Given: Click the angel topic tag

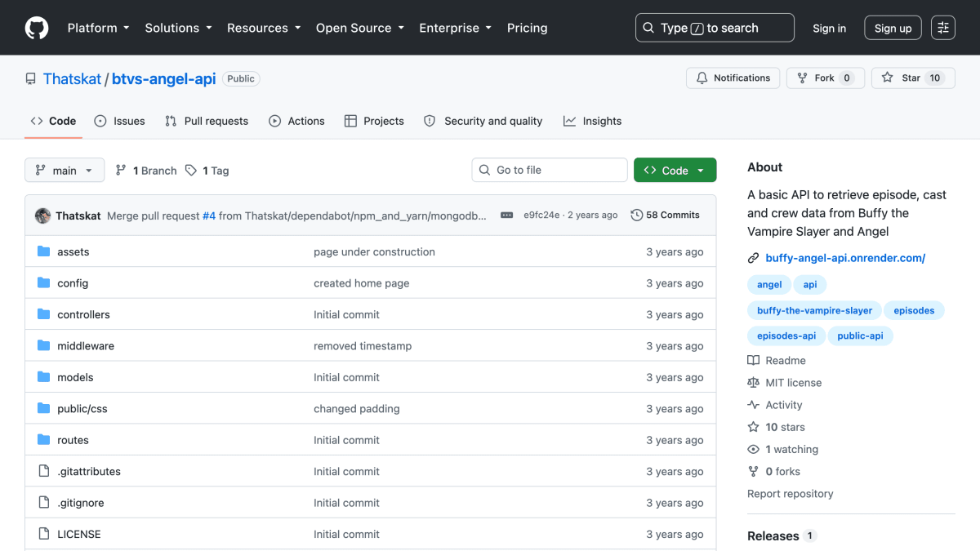Looking at the screenshot, I should (x=769, y=285).
